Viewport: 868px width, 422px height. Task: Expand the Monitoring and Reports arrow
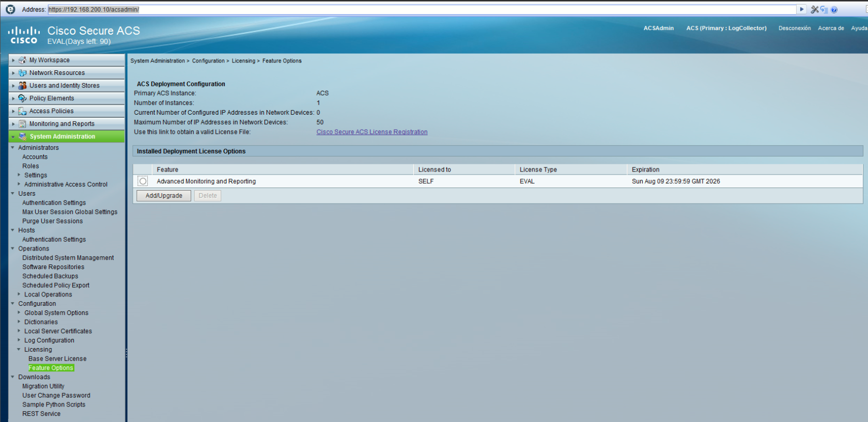pos(13,124)
